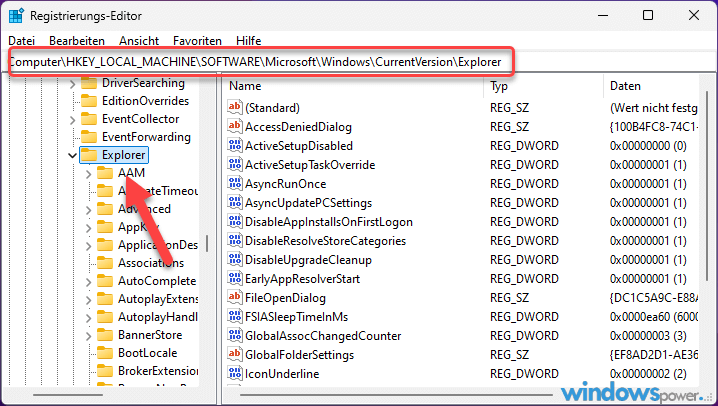Expand the ApplicationDestinations subkey
Screen dimensions: 718x406
click(88, 246)
